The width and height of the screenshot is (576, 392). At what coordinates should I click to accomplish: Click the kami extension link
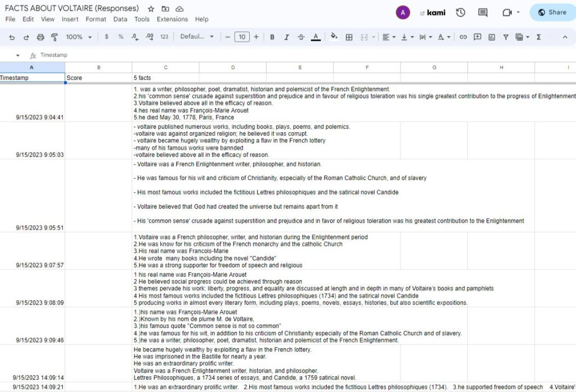click(433, 12)
